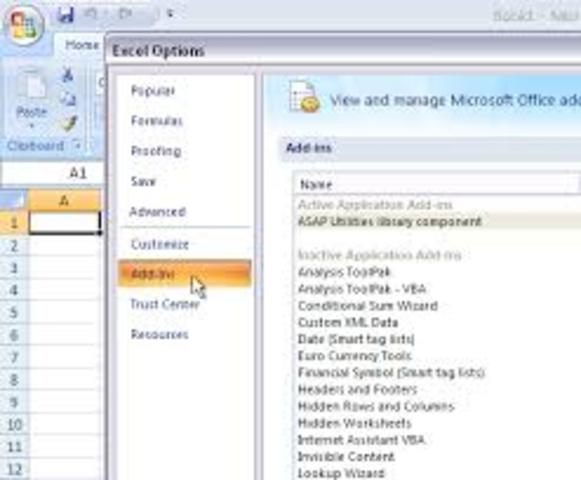Select row 1 header
581x480 pixels.
coord(14,223)
